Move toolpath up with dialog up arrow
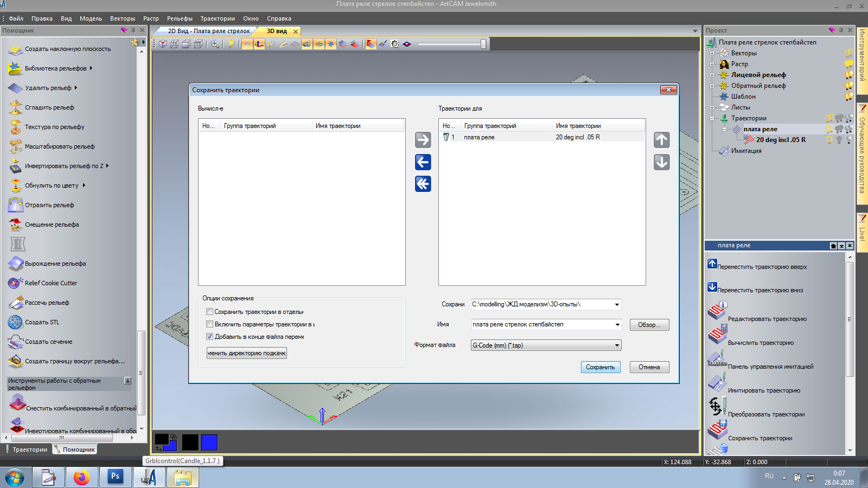 [661, 140]
